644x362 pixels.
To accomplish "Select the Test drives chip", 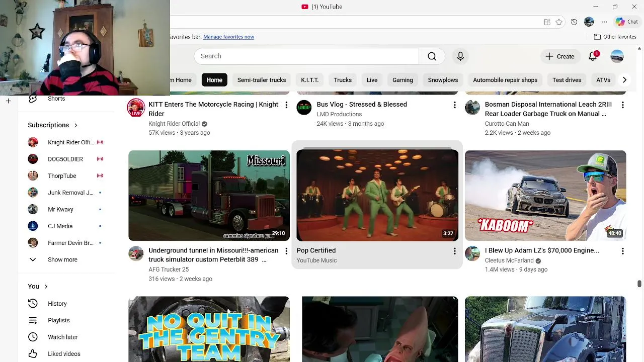I will click(x=567, y=80).
